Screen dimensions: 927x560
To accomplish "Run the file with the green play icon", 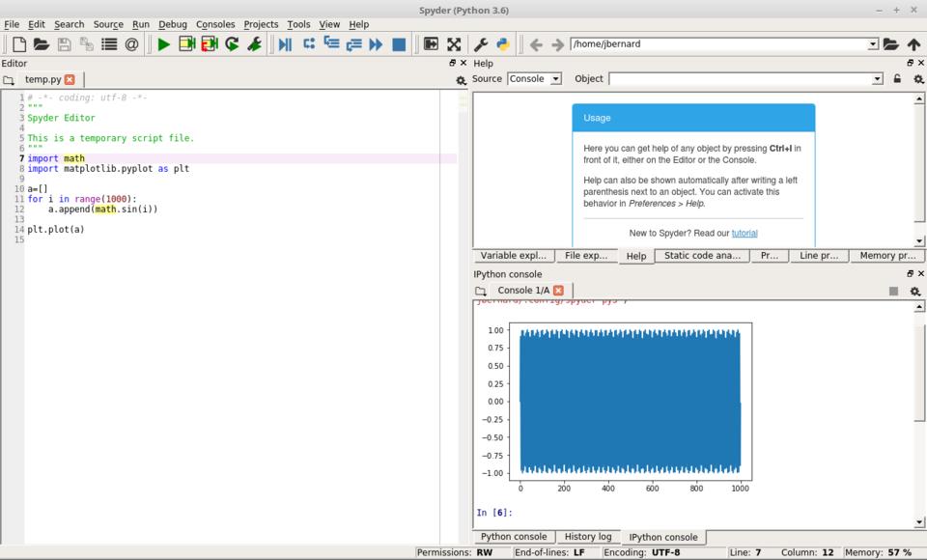I will (163, 44).
